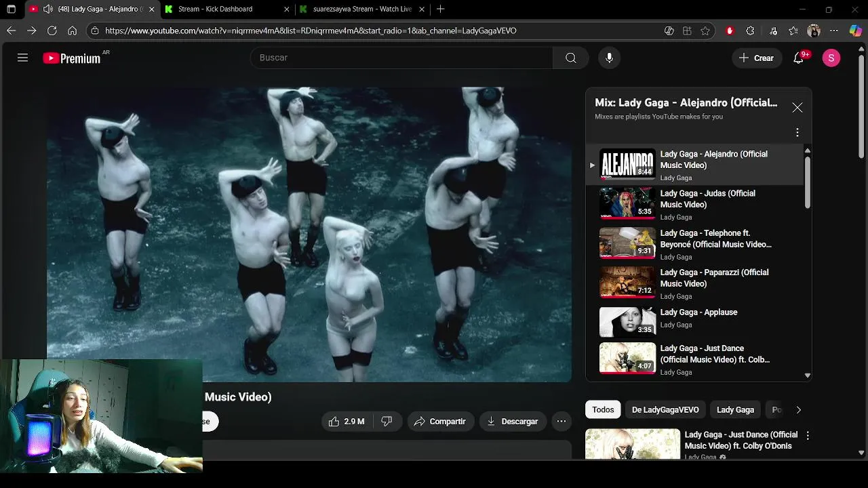The height and width of the screenshot is (488, 868).
Task: Close the Mix playlist panel
Action: click(797, 108)
